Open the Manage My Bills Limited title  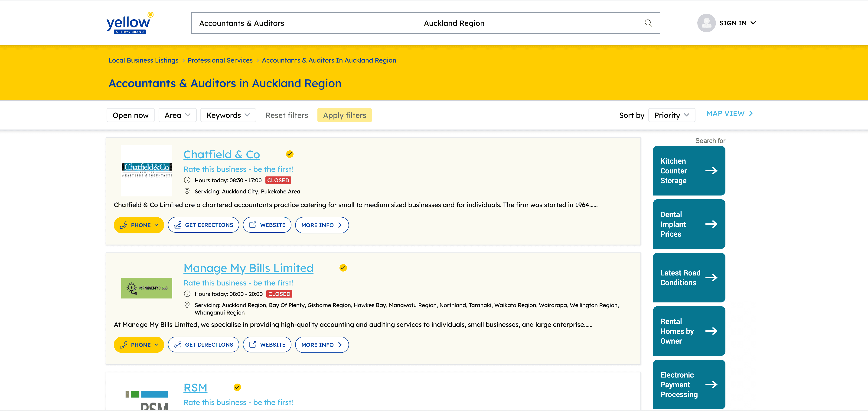pyautogui.click(x=248, y=268)
